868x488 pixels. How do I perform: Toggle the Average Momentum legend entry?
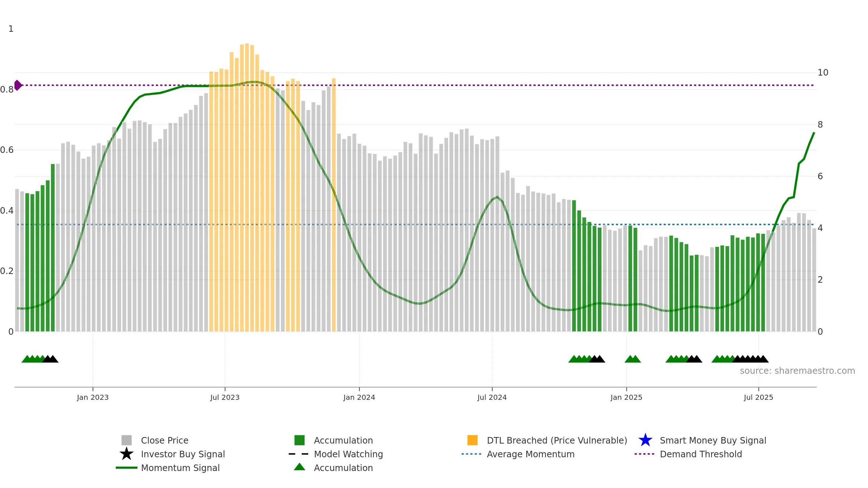click(x=531, y=454)
